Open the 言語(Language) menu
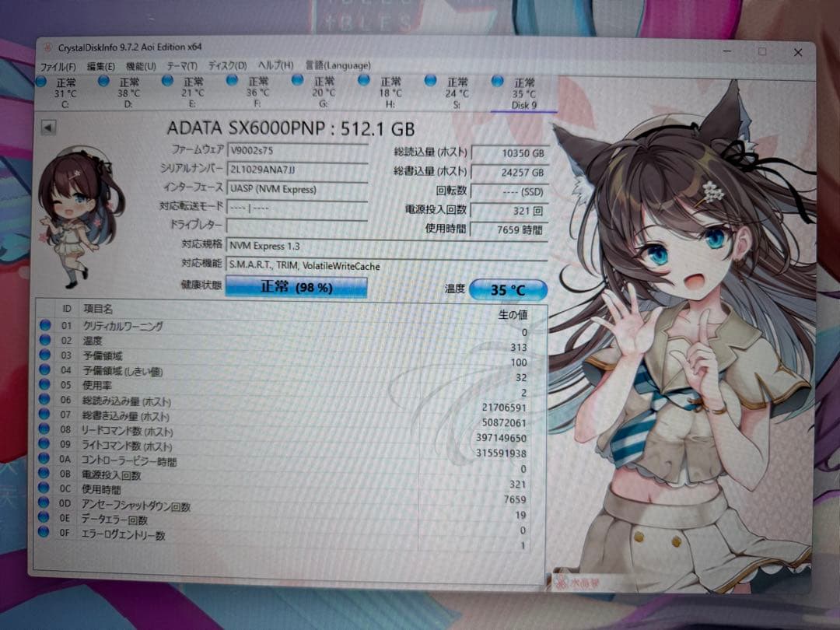This screenshot has width=840, height=630. (x=338, y=65)
